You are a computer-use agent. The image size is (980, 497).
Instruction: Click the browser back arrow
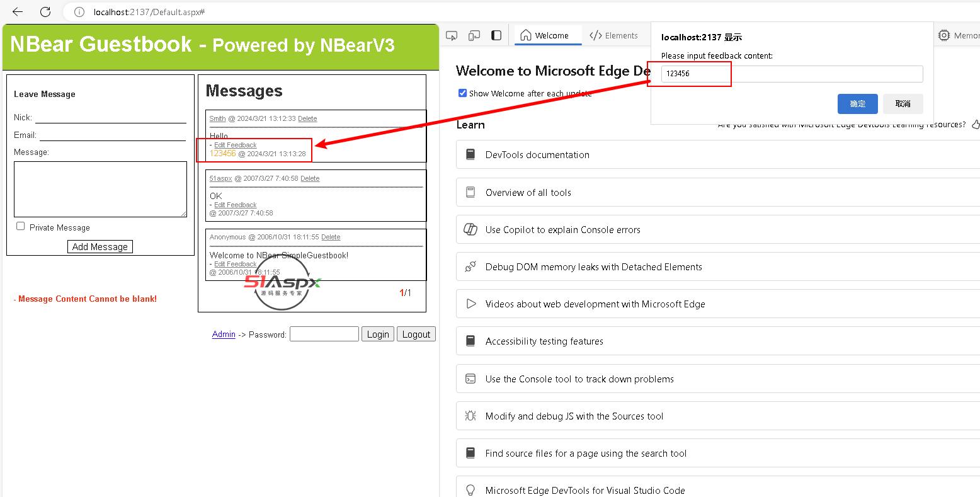18,12
